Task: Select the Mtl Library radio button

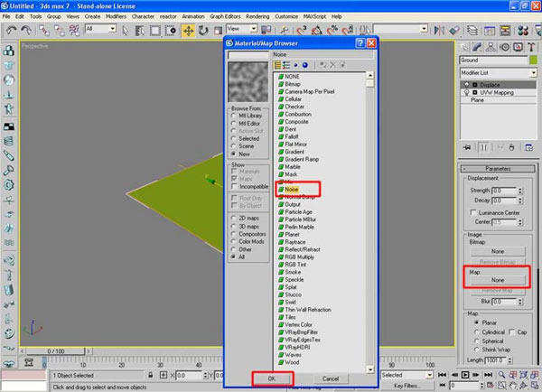Action: (x=235, y=115)
